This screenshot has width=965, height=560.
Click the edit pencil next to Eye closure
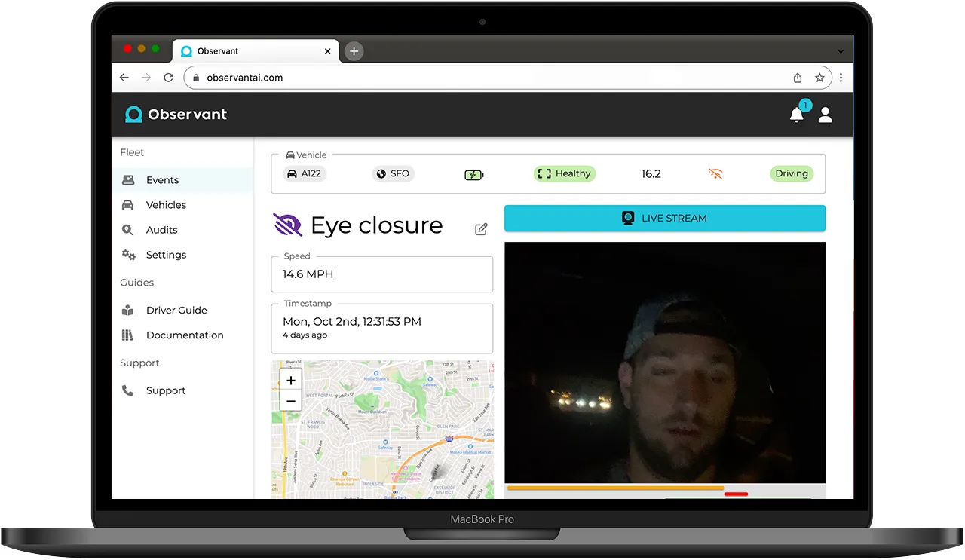(481, 229)
